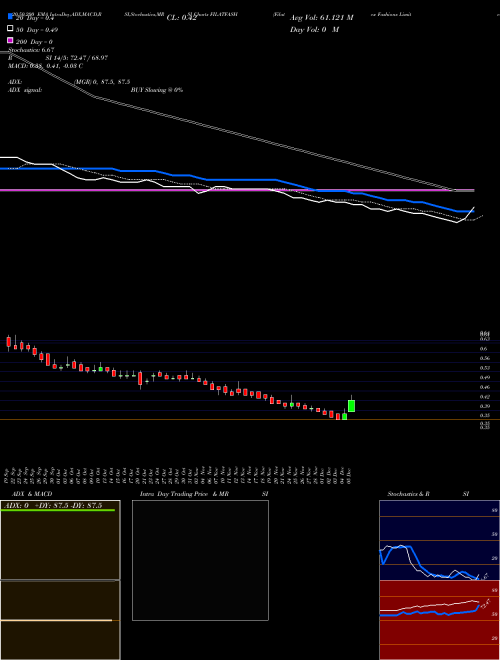Select the '200 Day = 0' legend text
Screen dimensions: 500x660
pyautogui.click(x=34, y=42)
